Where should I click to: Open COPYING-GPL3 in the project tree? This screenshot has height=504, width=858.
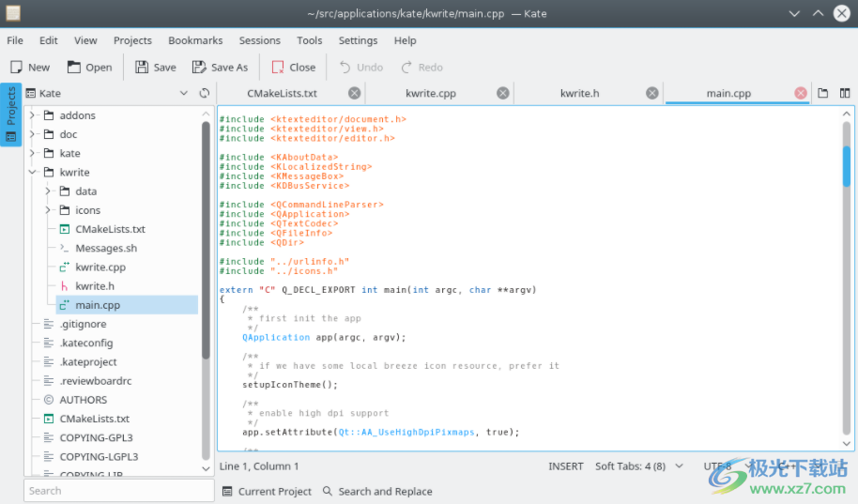tap(96, 437)
